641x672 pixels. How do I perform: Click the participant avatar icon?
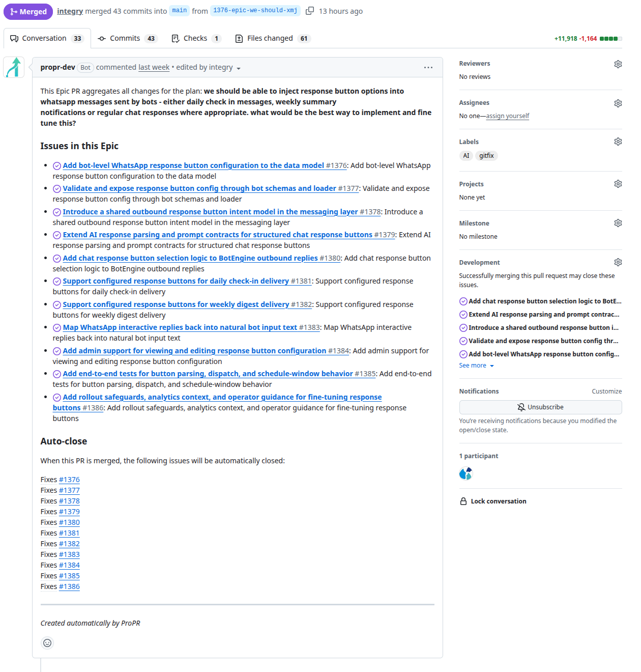(465, 473)
